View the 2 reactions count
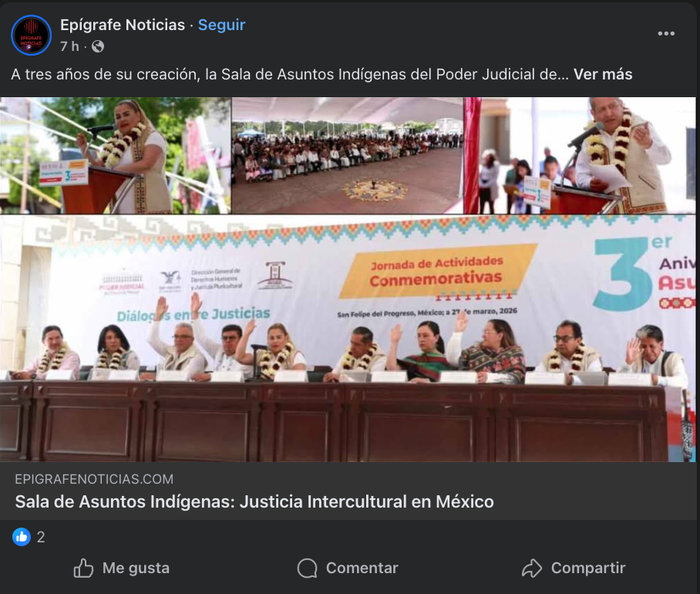Image resolution: width=700 pixels, height=594 pixels. coord(41,537)
